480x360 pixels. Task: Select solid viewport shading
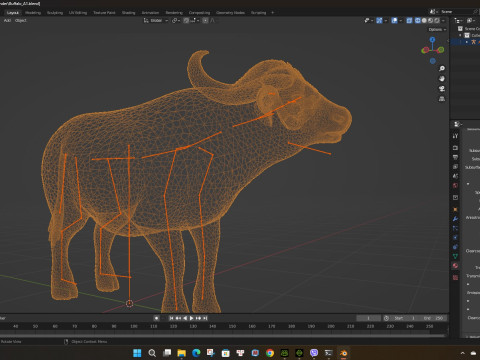(424, 20)
